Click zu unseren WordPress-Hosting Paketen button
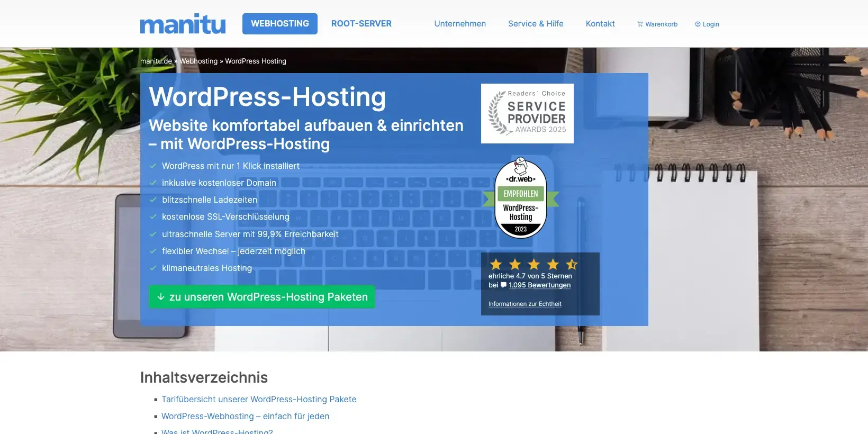This screenshot has height=434, width=868. (262, 297)
